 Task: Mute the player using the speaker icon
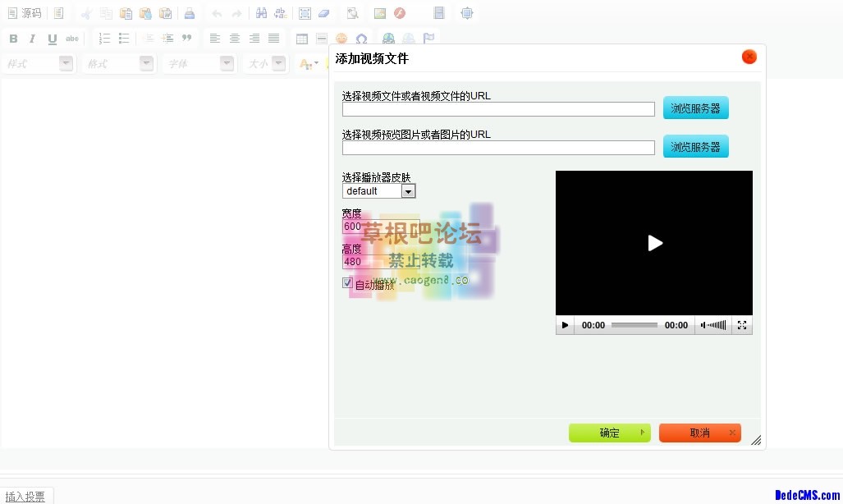[704, 326]
